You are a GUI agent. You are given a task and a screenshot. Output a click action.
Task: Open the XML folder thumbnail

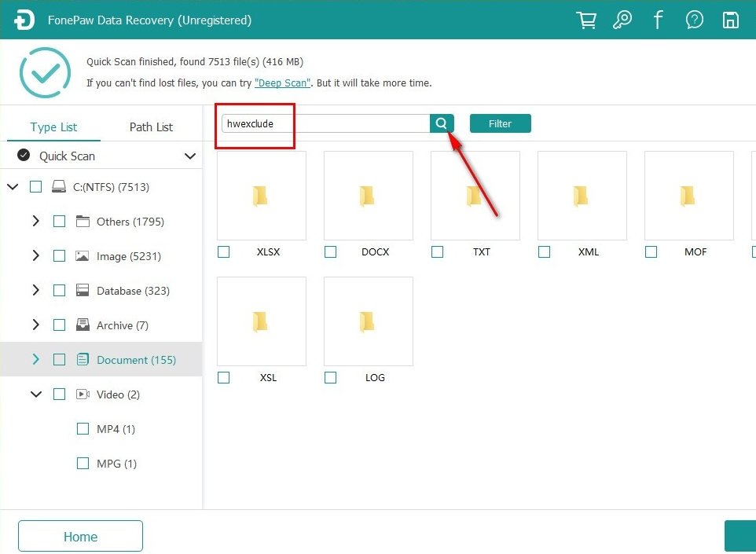click(x=582, y=196)
